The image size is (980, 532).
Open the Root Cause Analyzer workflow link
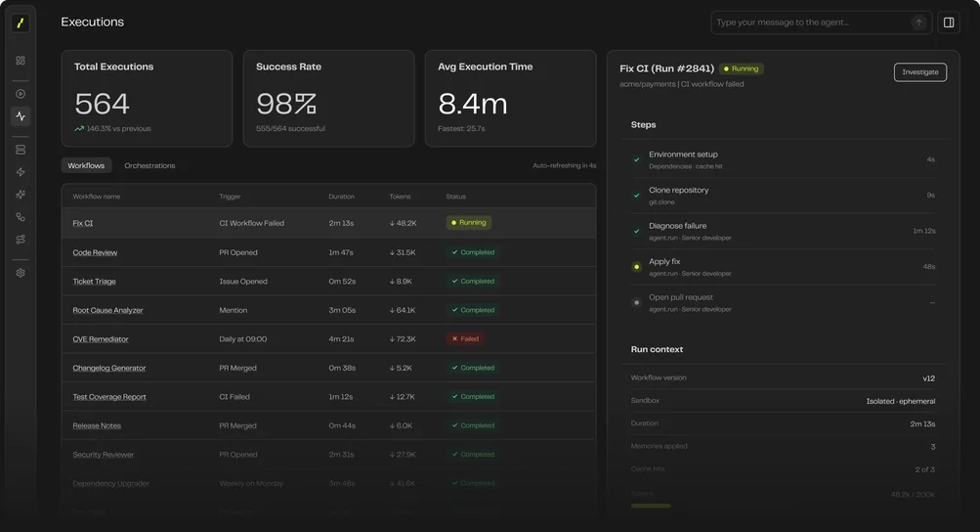pos(107,310)
